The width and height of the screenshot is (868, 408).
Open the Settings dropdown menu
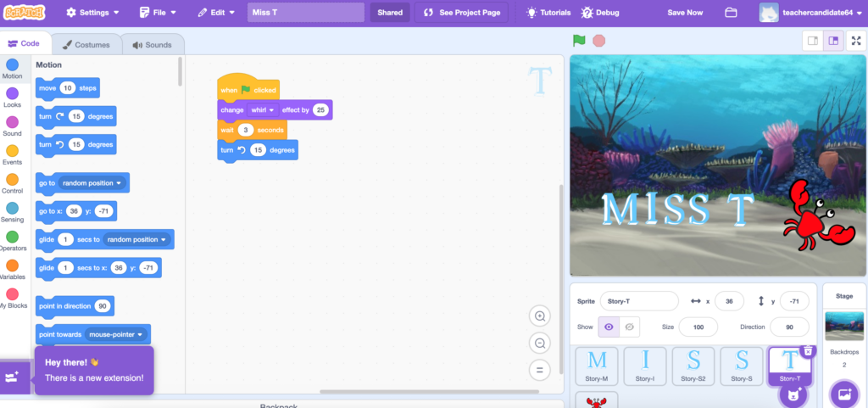coord(92,13)
